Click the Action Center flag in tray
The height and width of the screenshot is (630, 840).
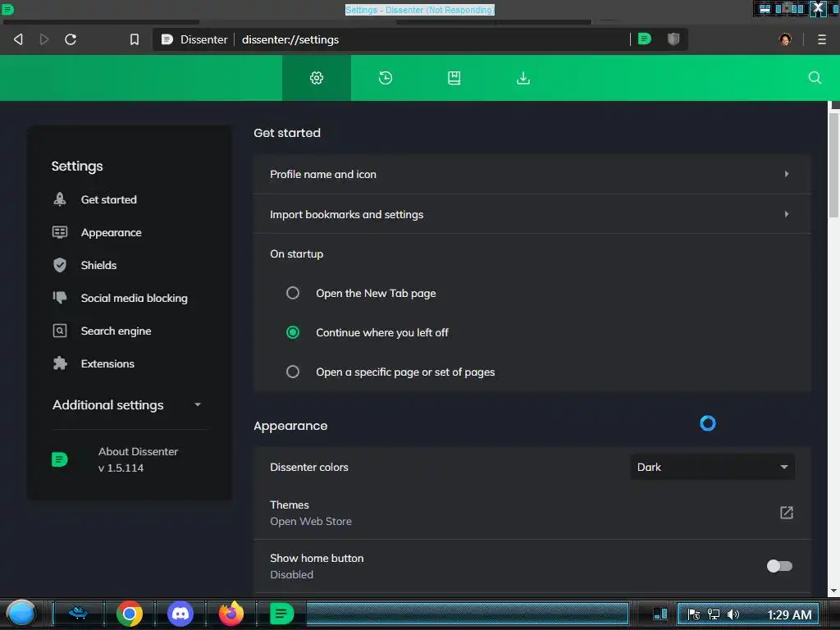point(693,614)
